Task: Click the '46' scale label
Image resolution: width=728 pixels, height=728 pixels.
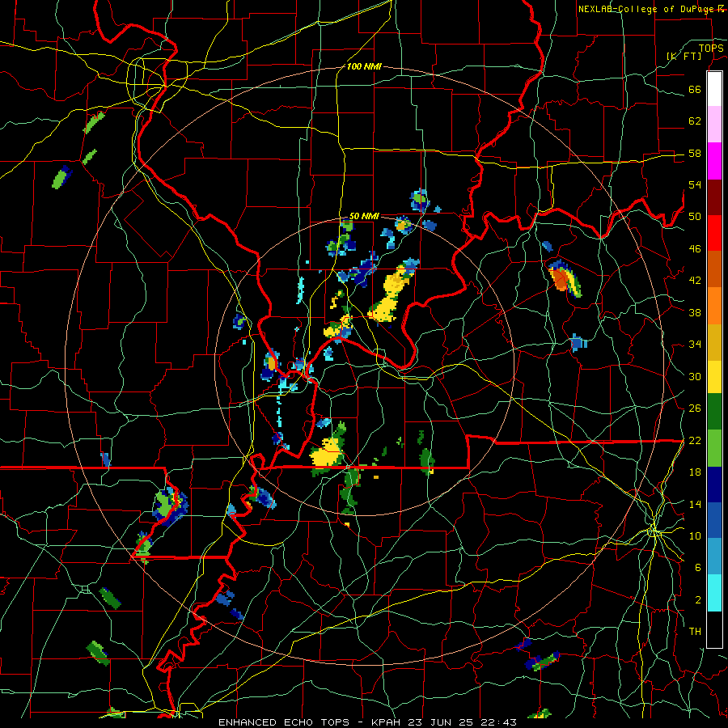Action: click(695, 248)
